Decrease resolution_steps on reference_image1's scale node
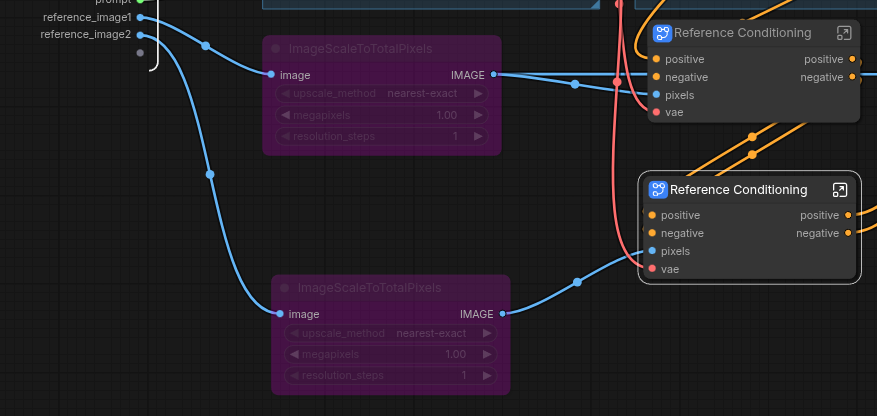The width and height of the screenshot is (877, 416). [285, 136]
